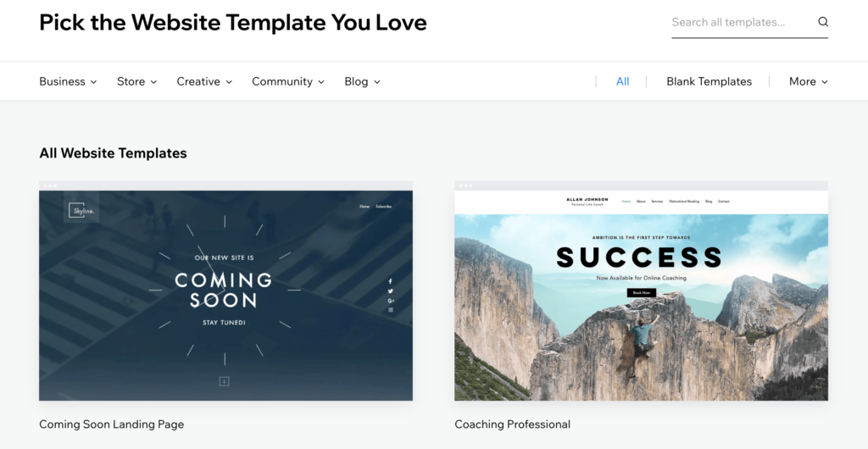Image resolution: width=868 pixels, height=449 pixels.
Task: Open the Community dropdown menu
Action: (288, 81)
